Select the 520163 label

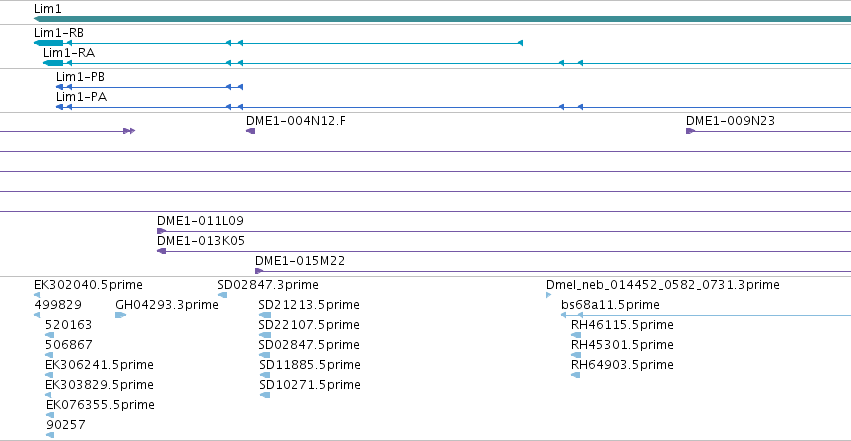[x=68, y=325]
